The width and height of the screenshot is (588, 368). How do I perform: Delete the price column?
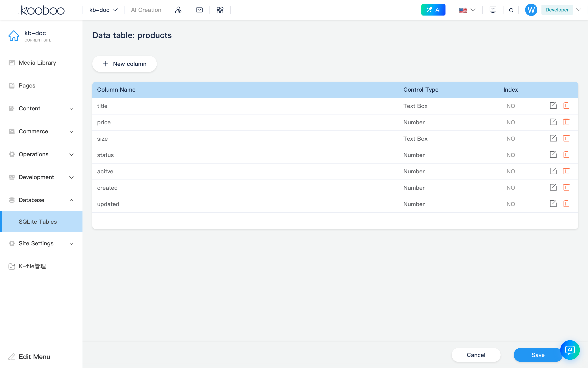(566, 122)
